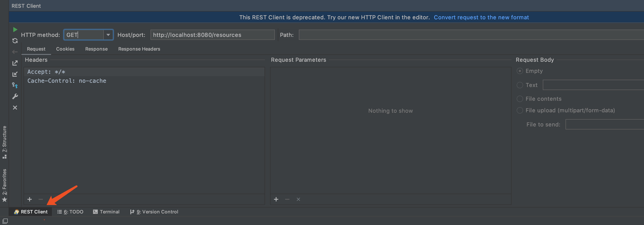The width and height of the screenshot is (644, 225).
Task: Click the replay request icon
Action: 15,40
